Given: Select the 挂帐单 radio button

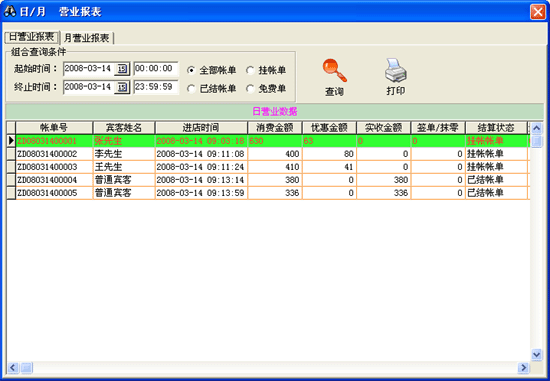Looking at the screenshot, I should (250, 71).
